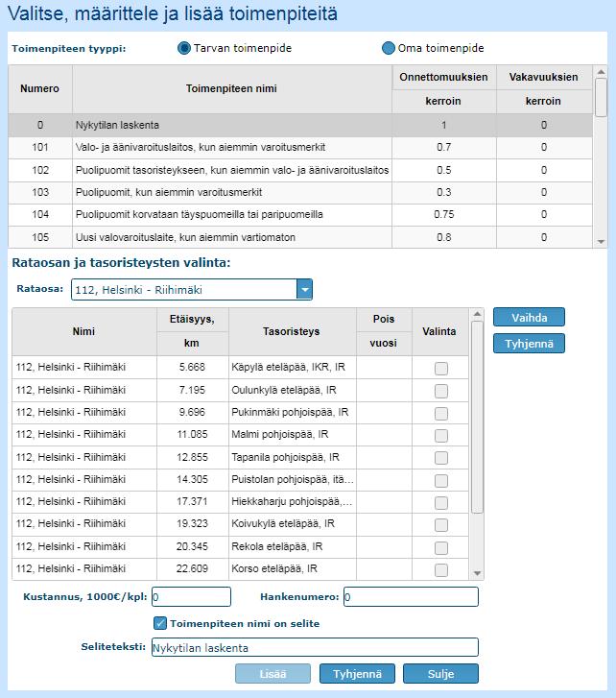Click the Vakavuuksien kerroin column header
The image size is (616, 698).
(x=544, y=88)
